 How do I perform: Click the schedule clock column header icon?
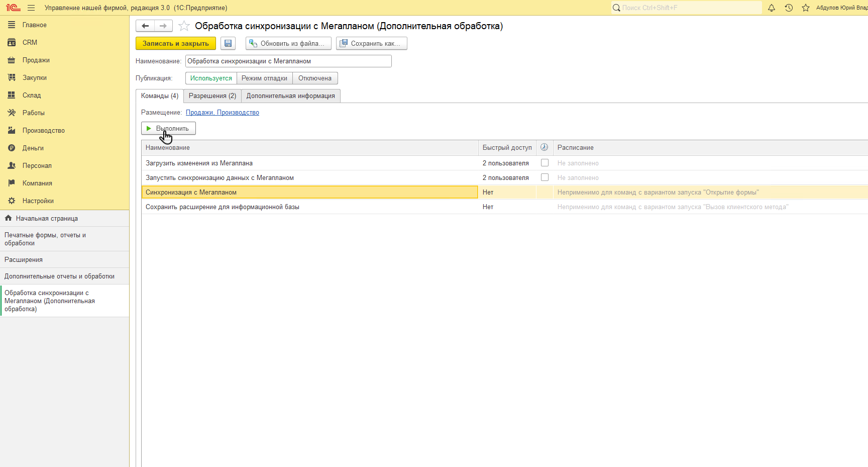tap(544, 147)
